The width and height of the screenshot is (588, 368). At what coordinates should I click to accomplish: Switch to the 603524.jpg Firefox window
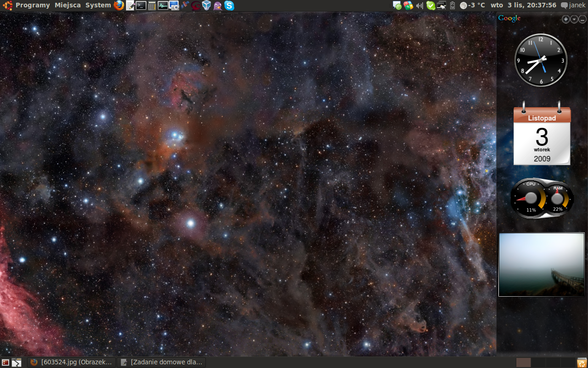[71, 362]
